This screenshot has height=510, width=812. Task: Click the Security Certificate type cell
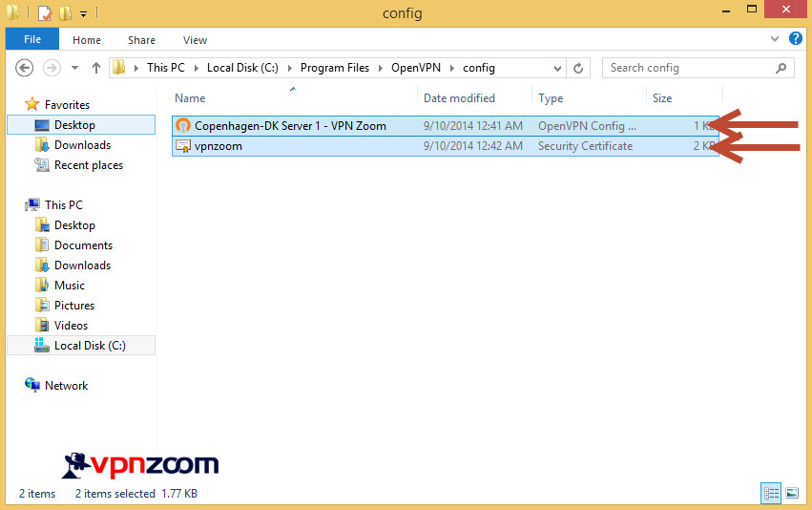pos(585,146)
